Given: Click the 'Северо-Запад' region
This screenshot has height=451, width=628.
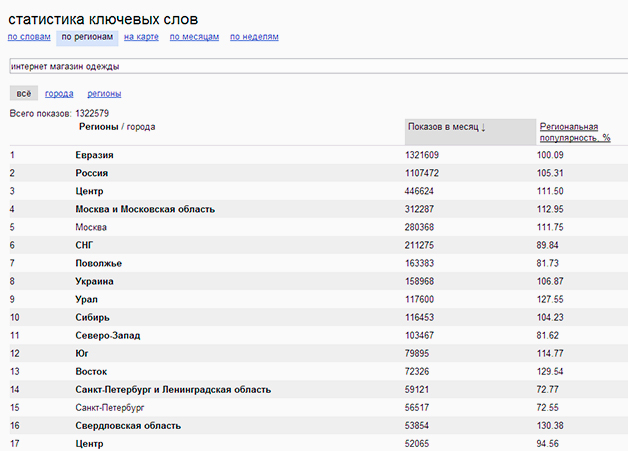Looking at the screenshot, I should [108, 336].
